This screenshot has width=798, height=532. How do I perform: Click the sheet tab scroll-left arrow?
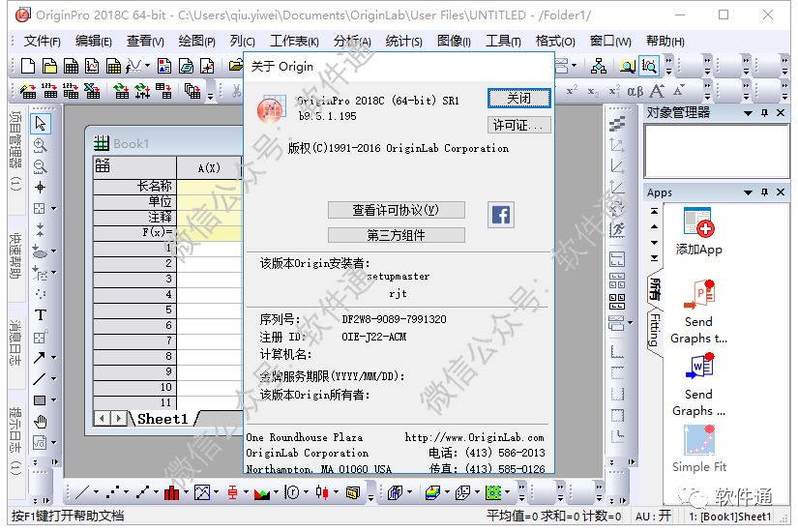click(103, 419)
